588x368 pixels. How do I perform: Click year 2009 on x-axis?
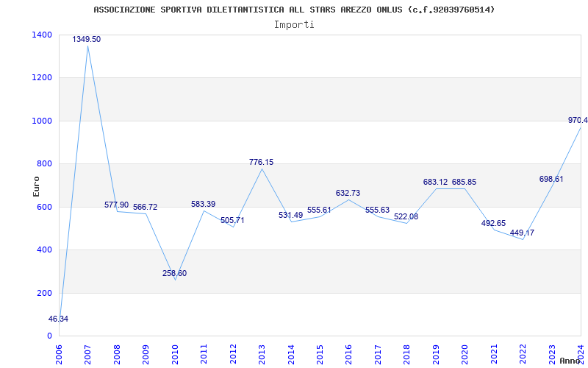tap(146, 354)
